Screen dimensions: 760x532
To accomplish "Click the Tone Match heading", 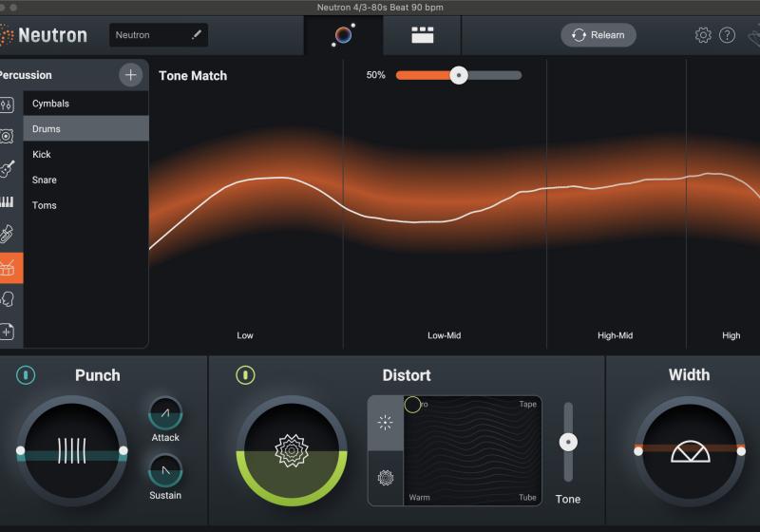I will coord(193,76).
